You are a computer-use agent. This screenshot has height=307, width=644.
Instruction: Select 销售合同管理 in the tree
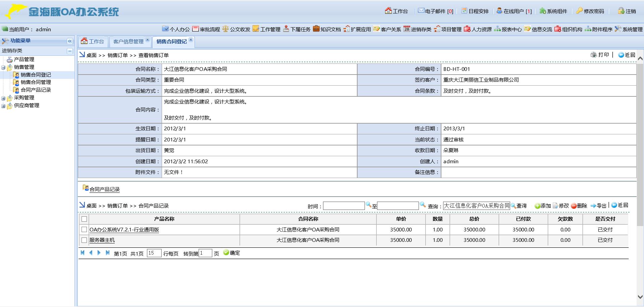36,82
